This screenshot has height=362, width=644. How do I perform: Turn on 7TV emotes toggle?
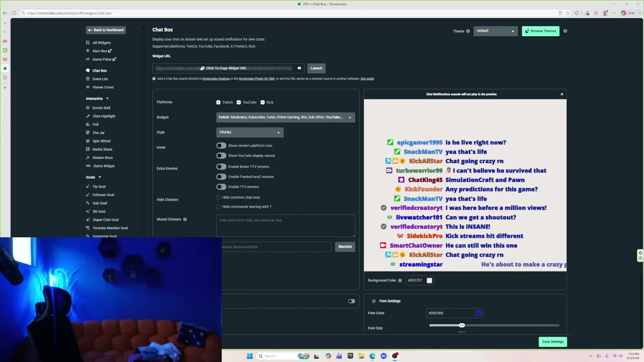coord(221,187)
